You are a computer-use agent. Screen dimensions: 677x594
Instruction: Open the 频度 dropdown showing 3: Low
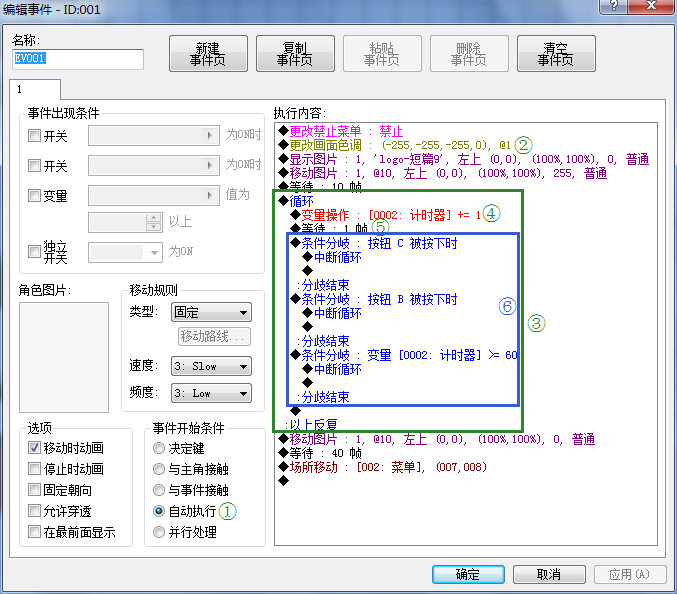coord(210,393)
